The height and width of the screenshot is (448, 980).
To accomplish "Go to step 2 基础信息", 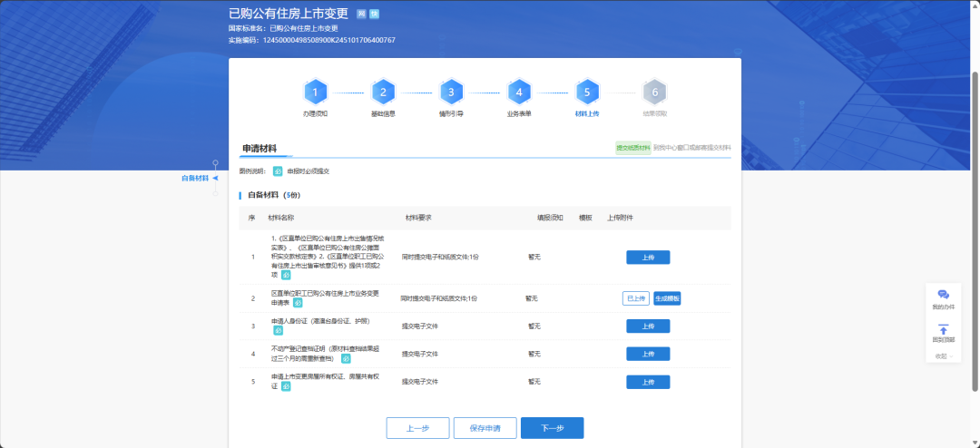I will 383,92.
